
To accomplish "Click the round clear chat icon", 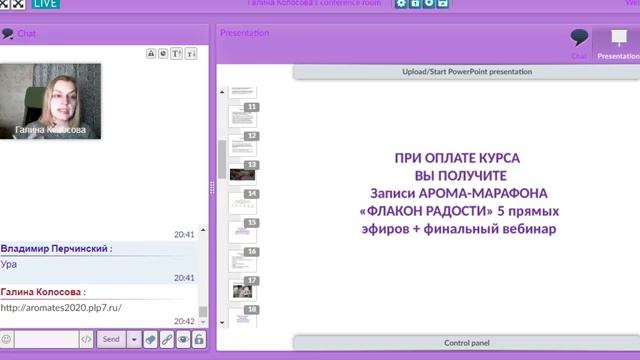I will (x=163, y=53).
